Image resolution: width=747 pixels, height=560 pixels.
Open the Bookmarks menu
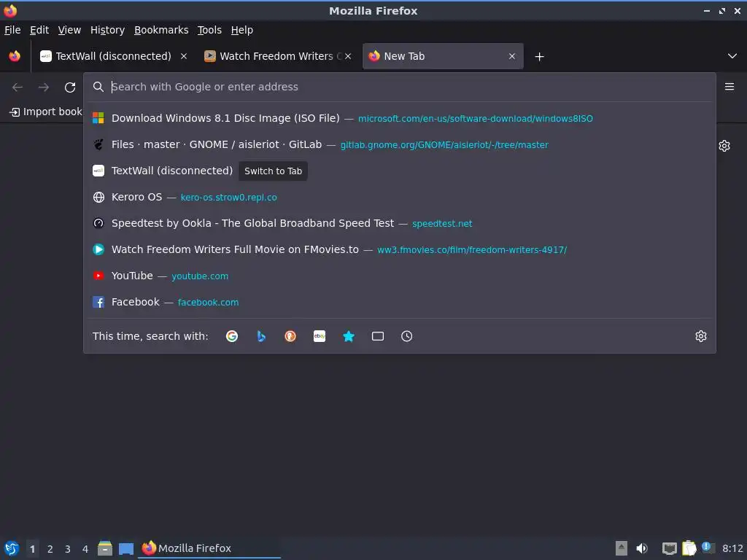(161, 30)
